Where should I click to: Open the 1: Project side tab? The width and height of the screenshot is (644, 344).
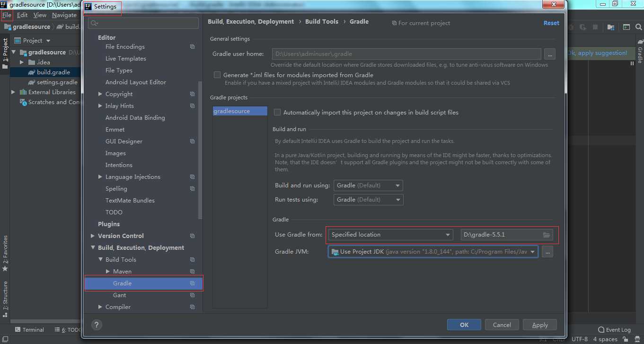pos(5,53)
